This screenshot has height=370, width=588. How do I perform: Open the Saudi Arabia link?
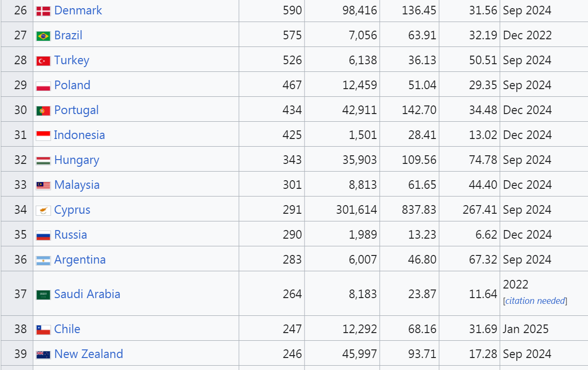coord(87,294)
